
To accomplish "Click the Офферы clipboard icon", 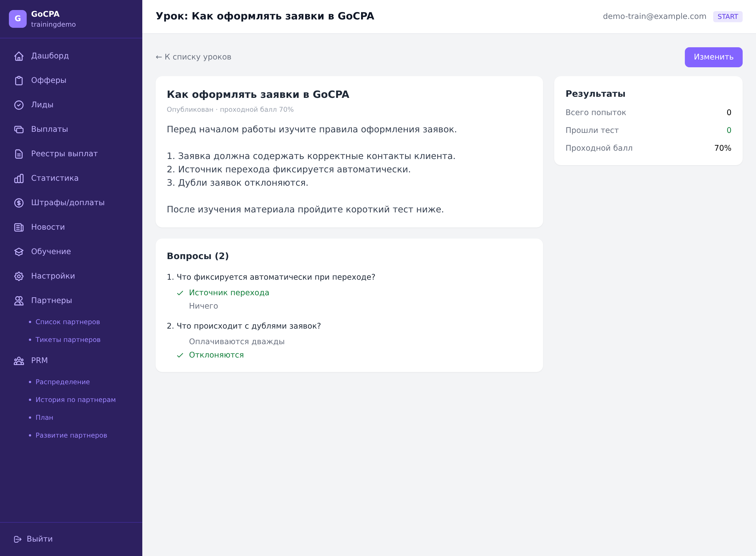I will [x=19, y=81].
